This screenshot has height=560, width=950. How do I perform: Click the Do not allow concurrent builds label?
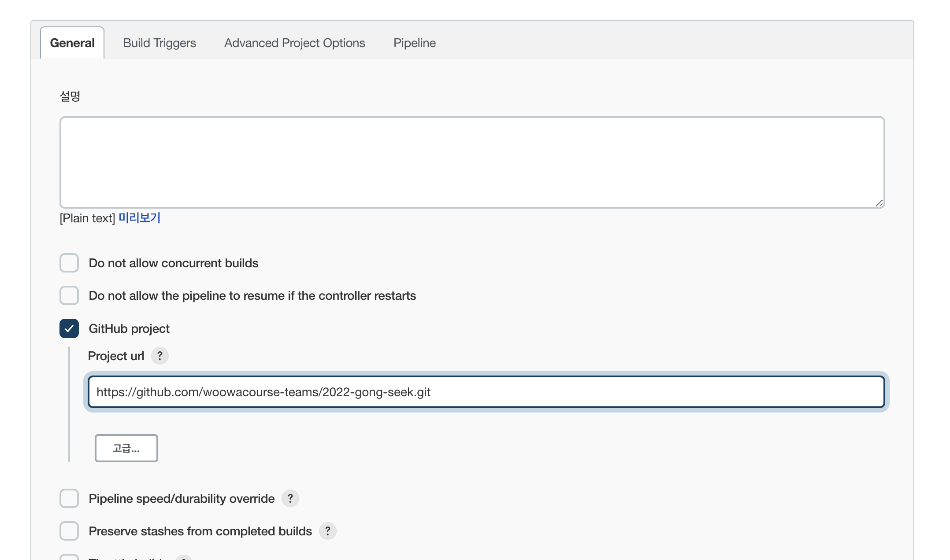(173, 263)
